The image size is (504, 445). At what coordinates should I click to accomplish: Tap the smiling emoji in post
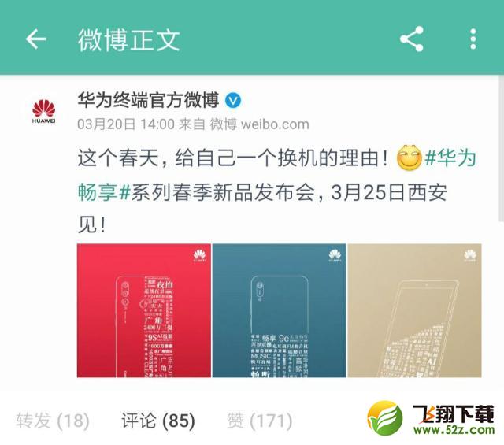coord(409,158)
